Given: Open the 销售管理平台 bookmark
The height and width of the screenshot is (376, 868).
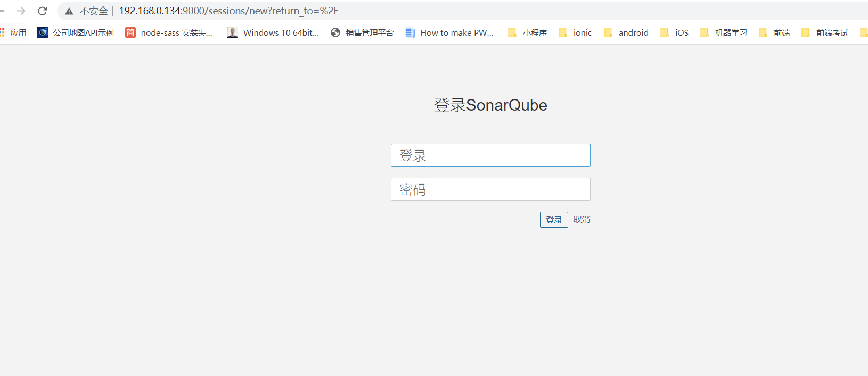Looking at the screenshot, I should coord(362,33).
